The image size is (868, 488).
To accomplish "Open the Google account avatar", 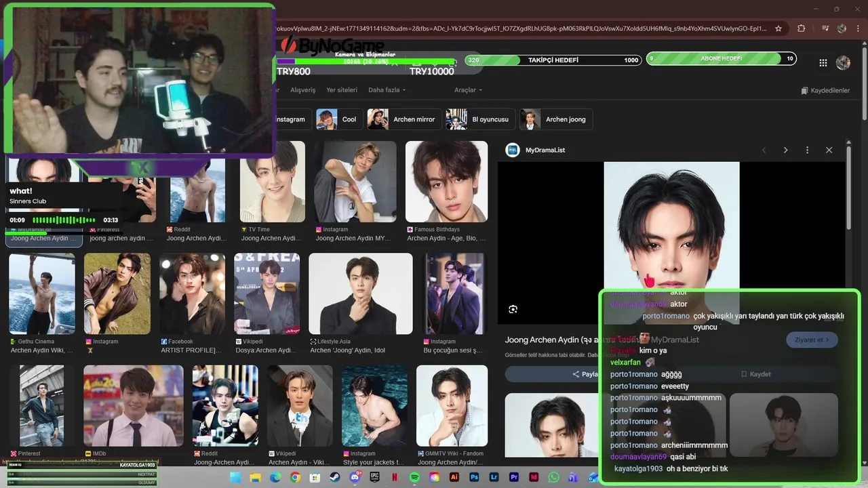I will [843, 62].
